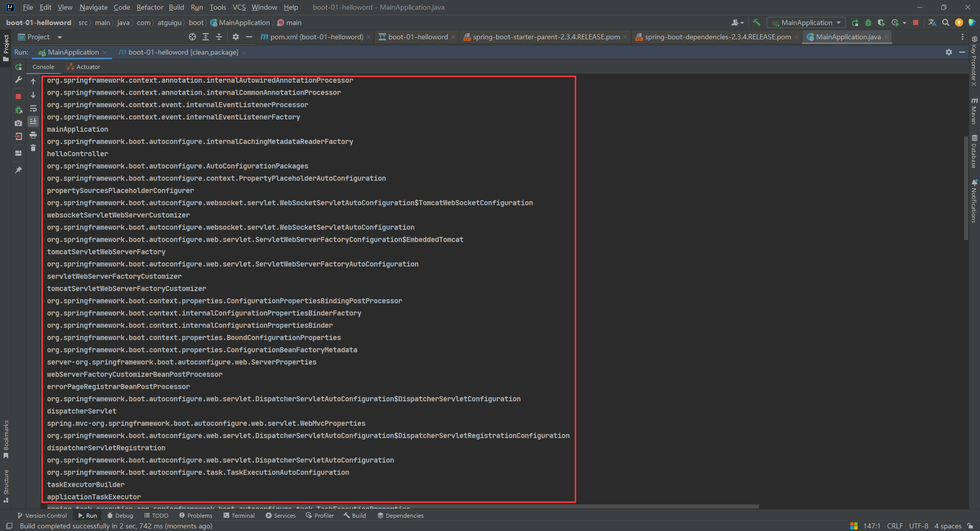Screen dimensions: 980x531
Task: Open Search Everywhere magnifier icon
Action: [946, 22]
